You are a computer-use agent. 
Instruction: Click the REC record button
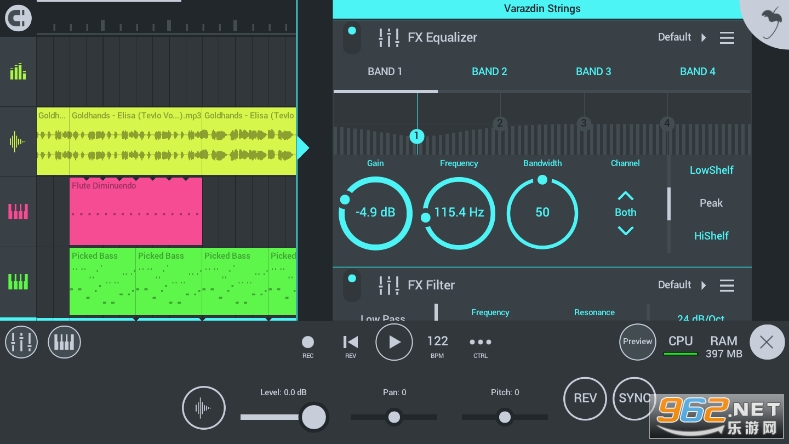pos(308,342)
